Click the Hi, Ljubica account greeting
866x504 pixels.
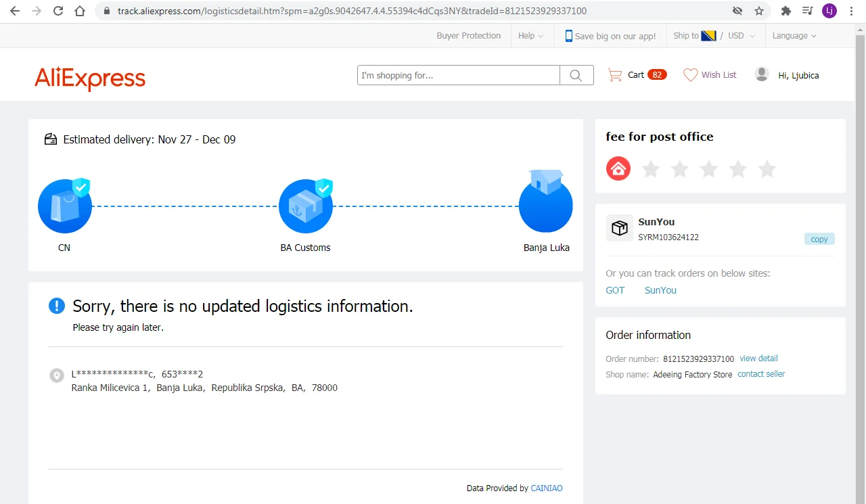coord(798,76)
